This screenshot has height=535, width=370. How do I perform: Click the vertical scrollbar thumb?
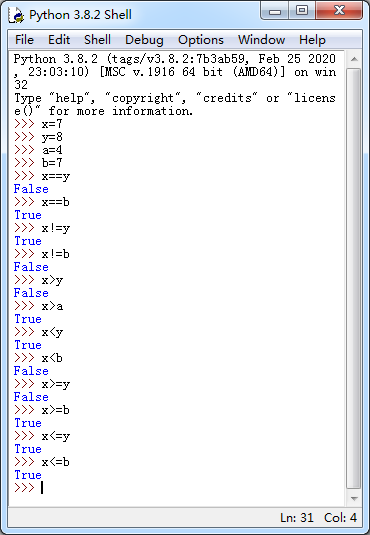pos(354,279)
